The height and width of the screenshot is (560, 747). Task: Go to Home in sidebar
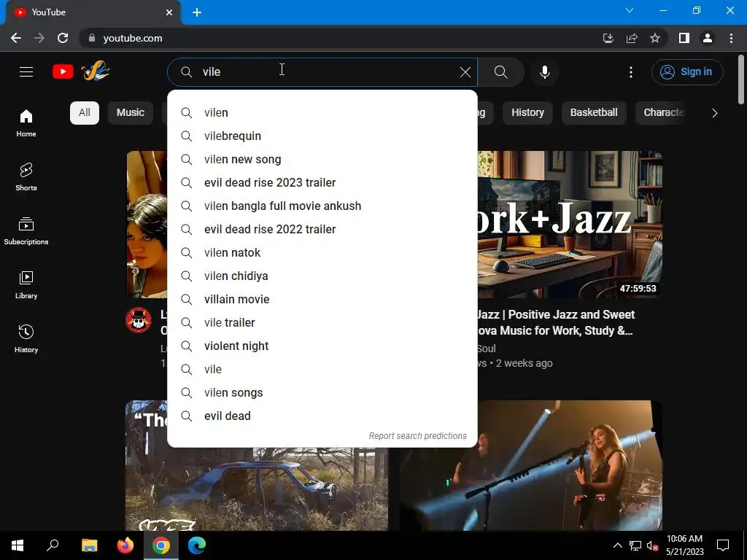point(26,123)
